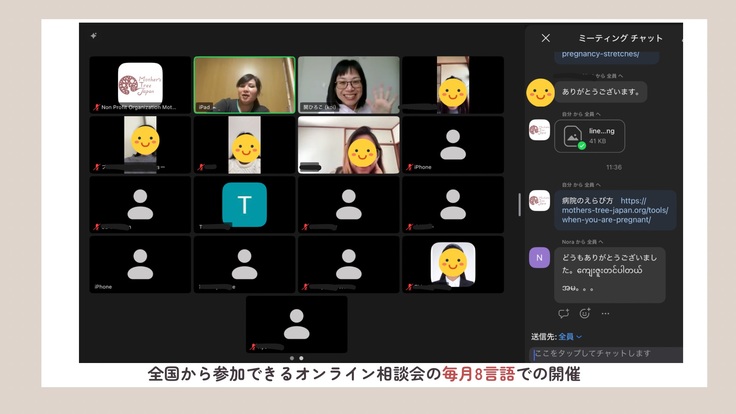Click Nora's purple N avatar
This screenshot has width=736, height=414.
click(539, 258)
